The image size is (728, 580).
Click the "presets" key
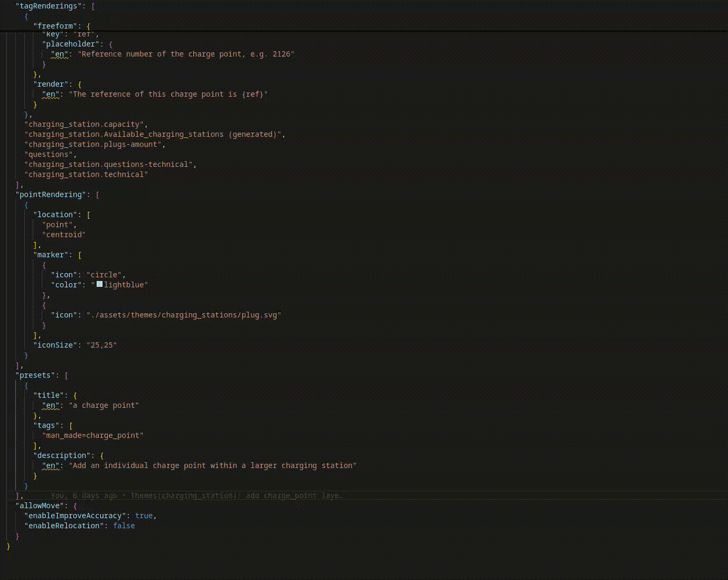[x=35, y=375]
